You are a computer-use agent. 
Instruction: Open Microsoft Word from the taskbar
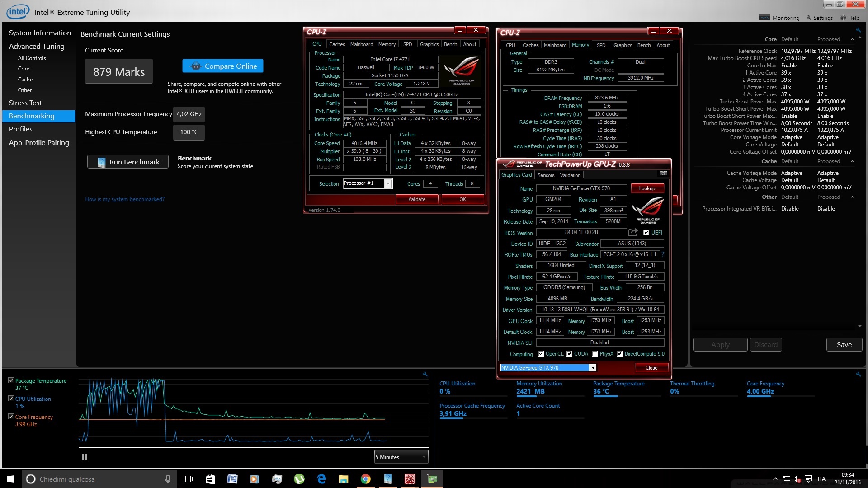click(x=232, y=479)
